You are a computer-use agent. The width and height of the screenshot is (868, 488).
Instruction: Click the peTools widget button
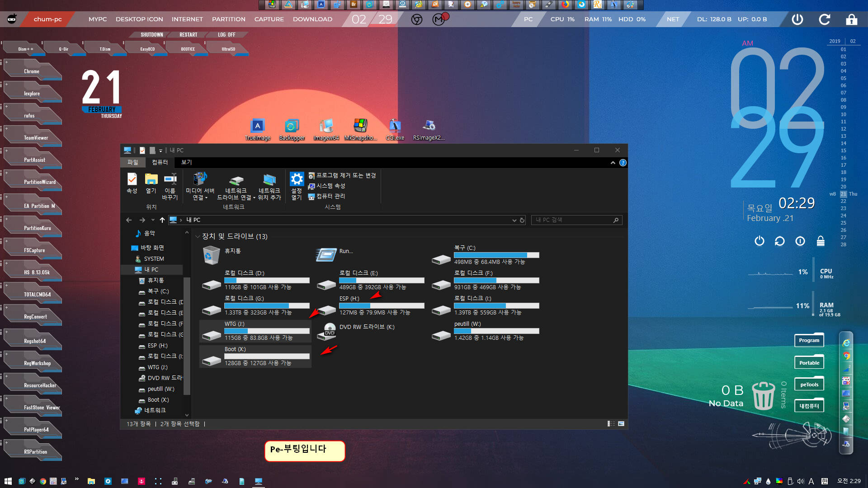point(809,385)
